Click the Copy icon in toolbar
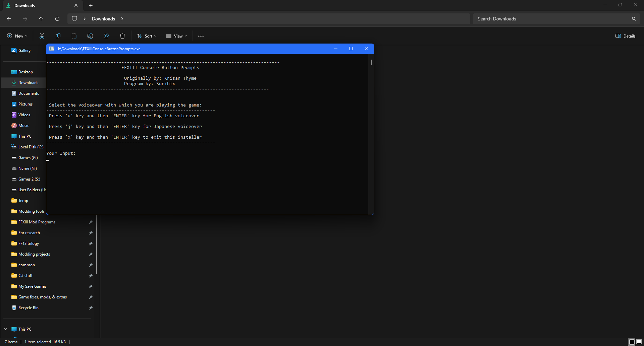Viewport: 644px width, 346px height. coord(58,36)
